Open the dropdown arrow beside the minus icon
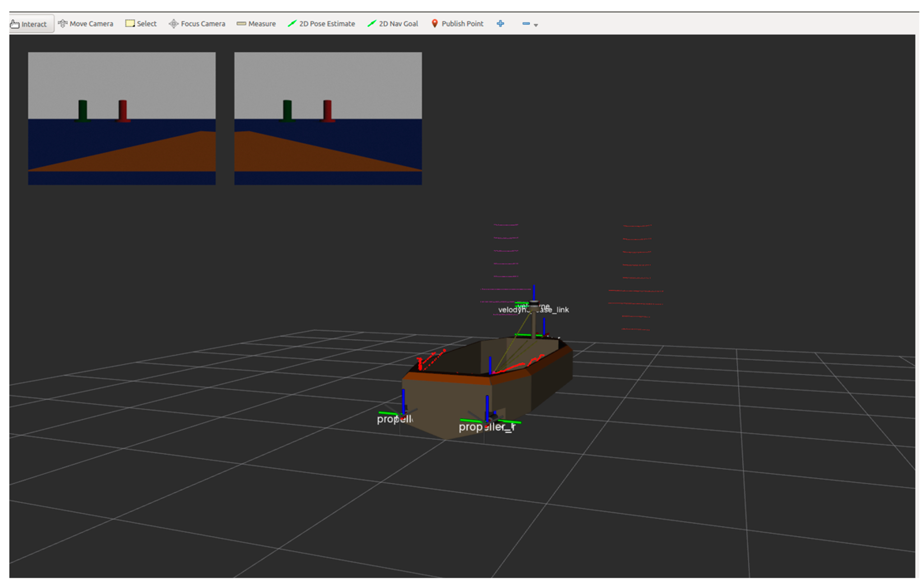The width and height of the screenshot is (924, 585). 536,25
